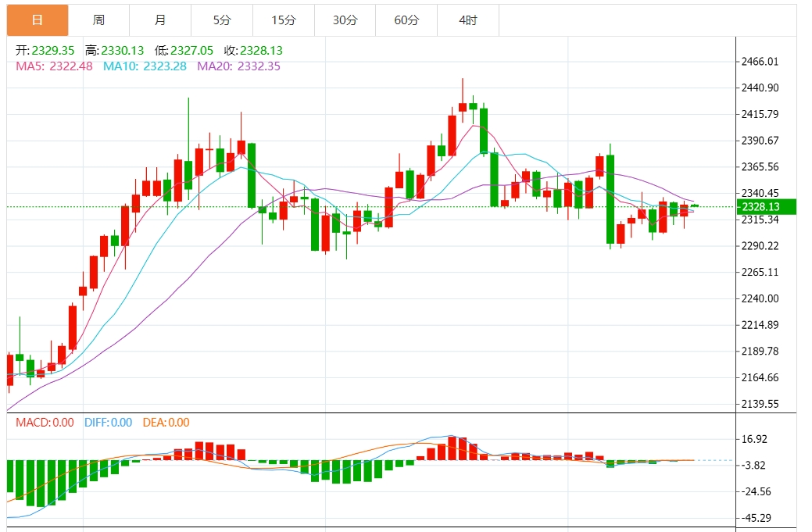Click the 2290.22 price axis label
Image resolution: width=812 pixels, height=532 pixels.
(760, 246)
